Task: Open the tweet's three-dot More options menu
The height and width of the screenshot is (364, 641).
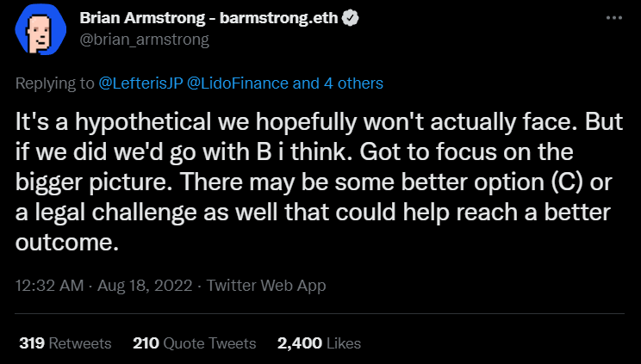Action: tap(613, 19)
